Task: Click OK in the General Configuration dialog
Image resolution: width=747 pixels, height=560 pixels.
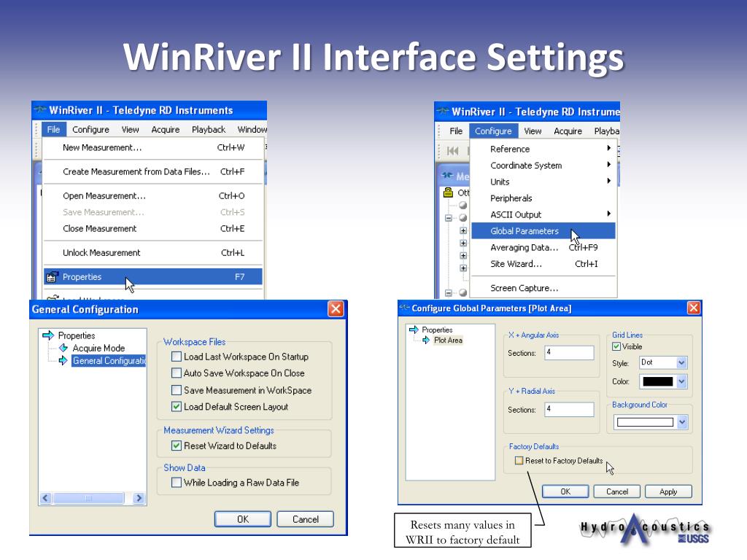Action: pos(242,519)
